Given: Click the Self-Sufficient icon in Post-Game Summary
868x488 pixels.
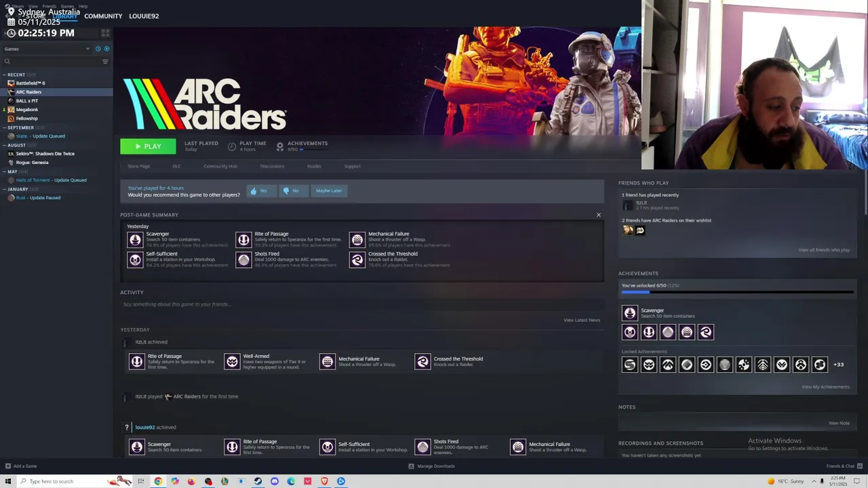Looking at the screenshot, I should (135, 260).
